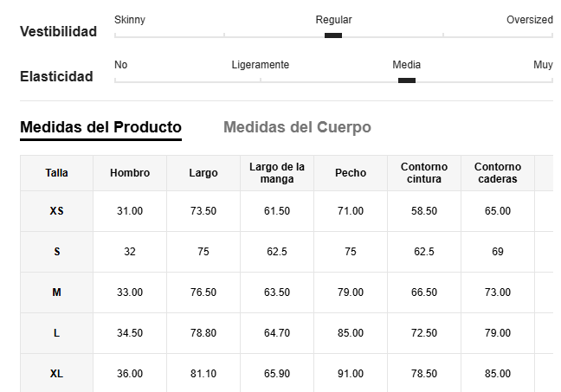Viewport: 561px width, 392px height.
Task: Select the Medidas del Producto tab
Action: [101, 127]
